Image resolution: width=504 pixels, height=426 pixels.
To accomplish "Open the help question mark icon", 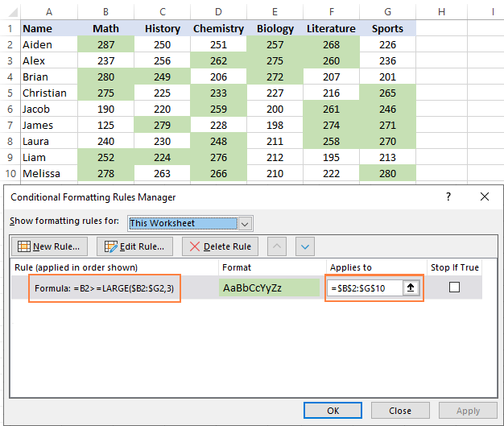I will pos(448,196).
